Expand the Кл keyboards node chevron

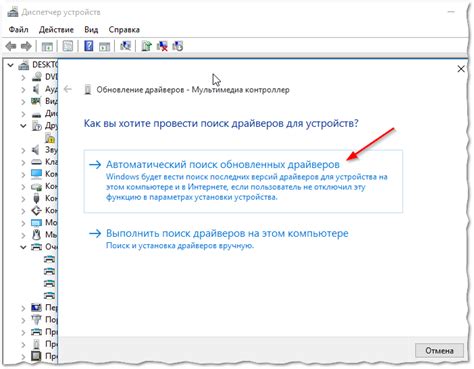click(23, 162)
